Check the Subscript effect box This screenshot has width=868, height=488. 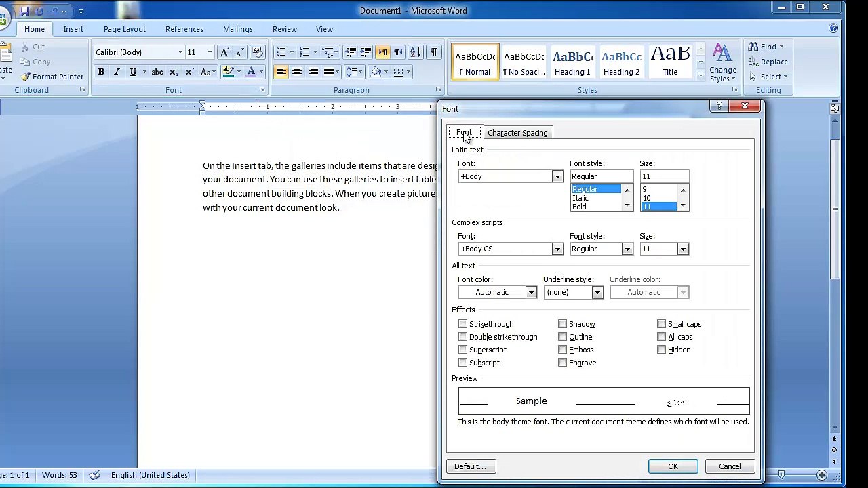(x=463, y=363)
